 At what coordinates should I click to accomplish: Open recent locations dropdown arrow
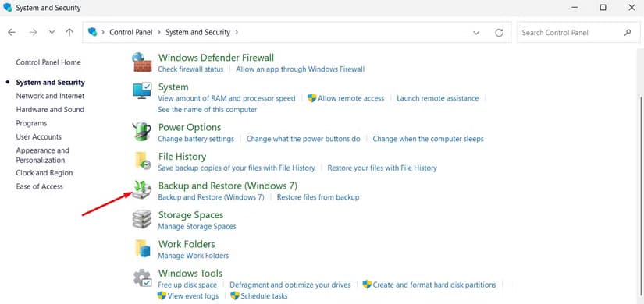pos(52,33)
